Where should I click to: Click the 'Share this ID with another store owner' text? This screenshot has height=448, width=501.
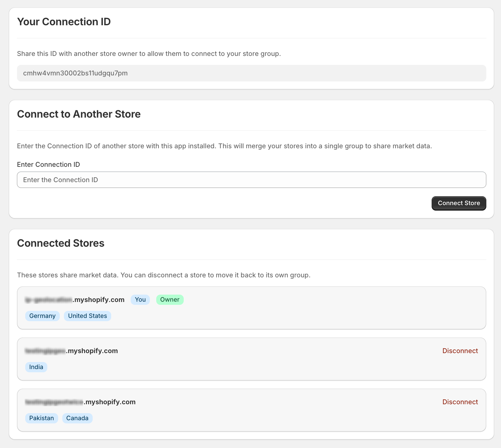point(149,54)
